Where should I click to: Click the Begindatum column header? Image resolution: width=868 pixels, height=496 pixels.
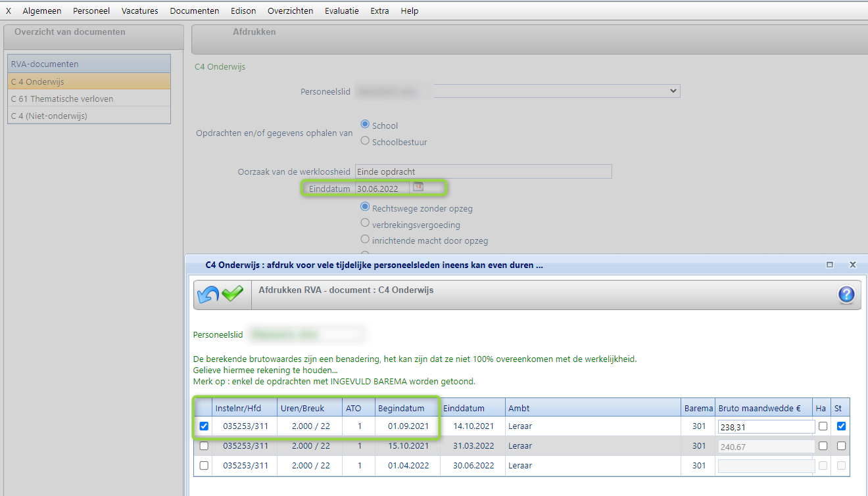[408, 408]
